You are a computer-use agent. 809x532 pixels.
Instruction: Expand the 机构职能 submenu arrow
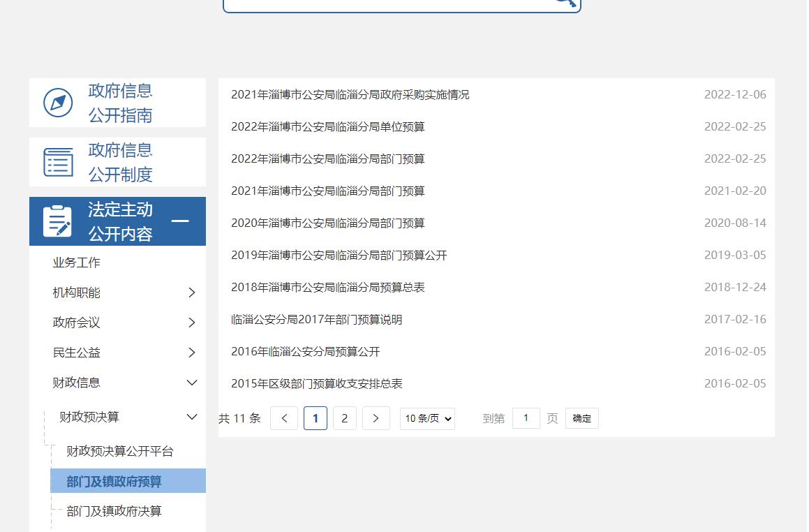click(x=192, y=293)
